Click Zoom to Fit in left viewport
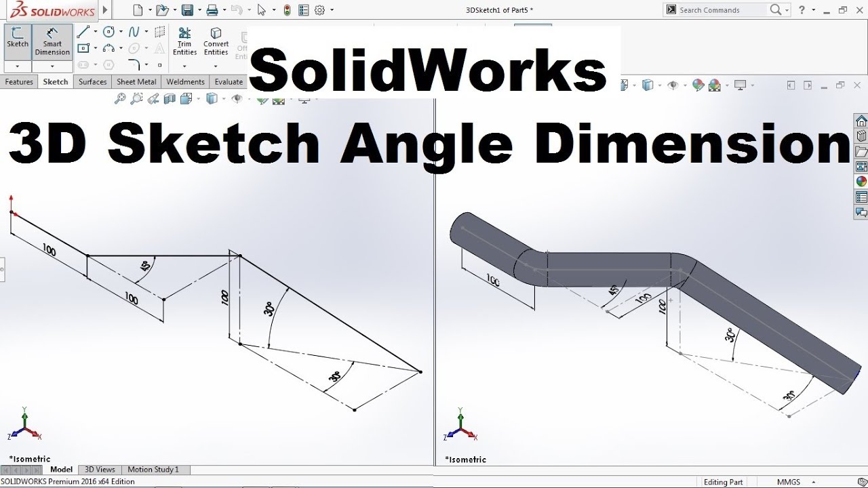Screen dimensions: 868x488 (x=120, y=99)
